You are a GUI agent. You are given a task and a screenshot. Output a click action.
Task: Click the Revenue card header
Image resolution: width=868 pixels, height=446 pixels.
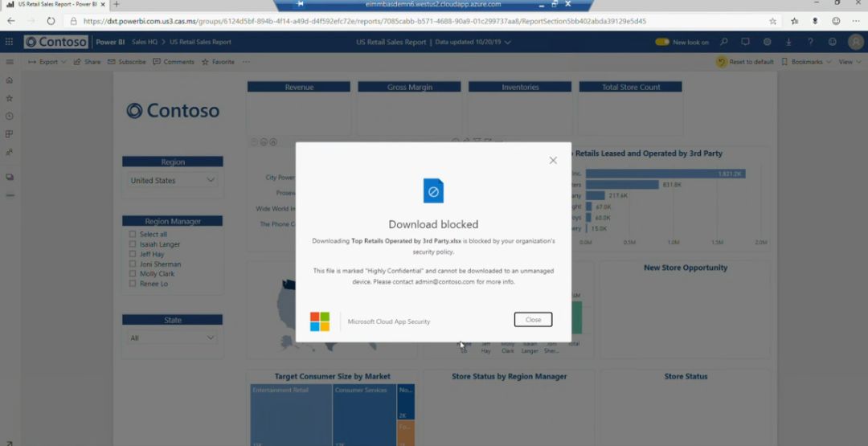click(299, 87)
